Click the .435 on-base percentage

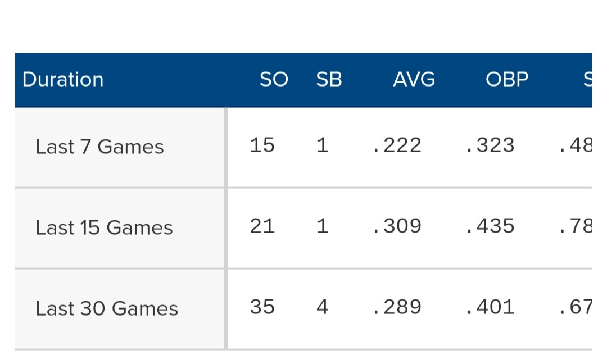click(x=490, y=226)
